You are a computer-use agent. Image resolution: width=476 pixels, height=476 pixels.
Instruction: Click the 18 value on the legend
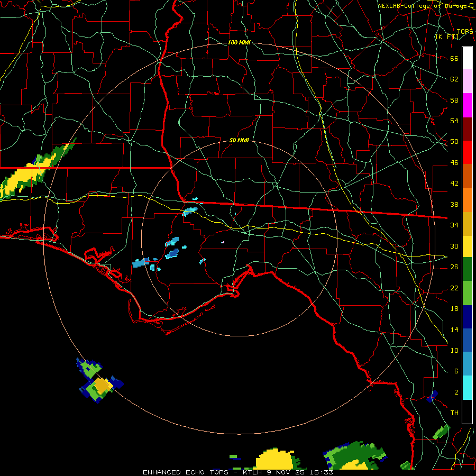(x=454, y=309)
